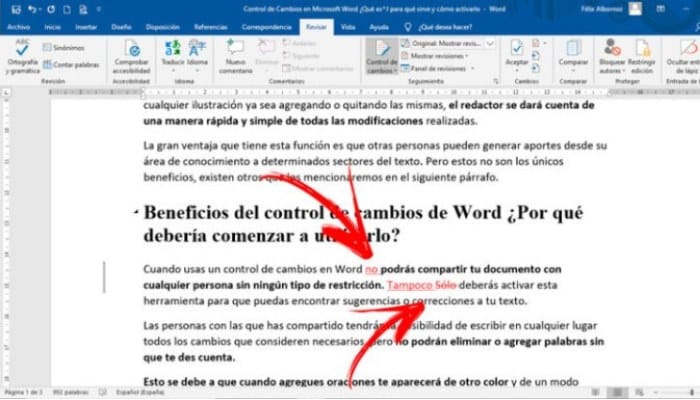Open the Ribbon display options icon

pyautogui.click(x=660, y=9)
